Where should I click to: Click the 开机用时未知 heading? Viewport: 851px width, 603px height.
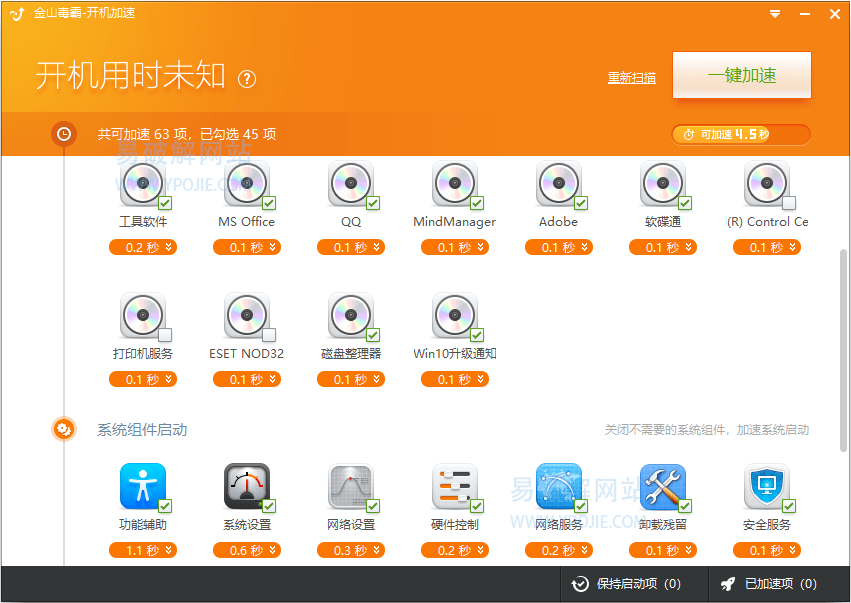pos(130,75)
